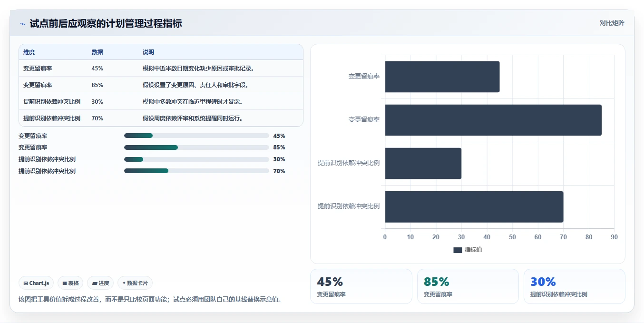Viewport: 644px width, 323px height.
Task: Click description 假设设置了变更原因、责任人和审批字段
Action: pos(195,85)
